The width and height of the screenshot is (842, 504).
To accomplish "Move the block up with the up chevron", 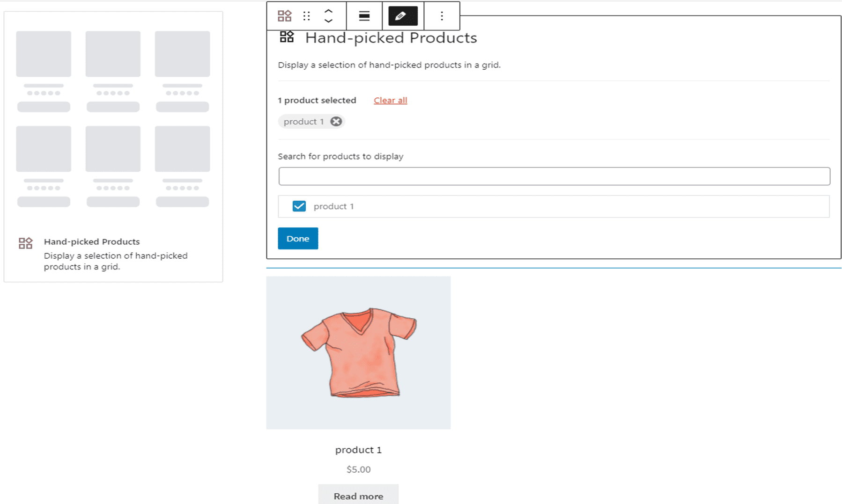I will click(328, 11).
